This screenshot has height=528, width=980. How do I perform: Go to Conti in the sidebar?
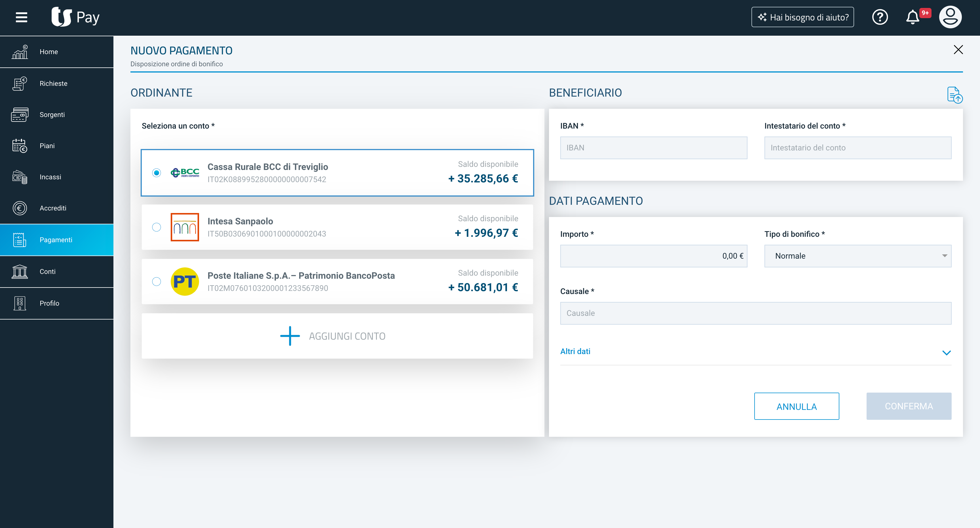(x=48, y=271)
